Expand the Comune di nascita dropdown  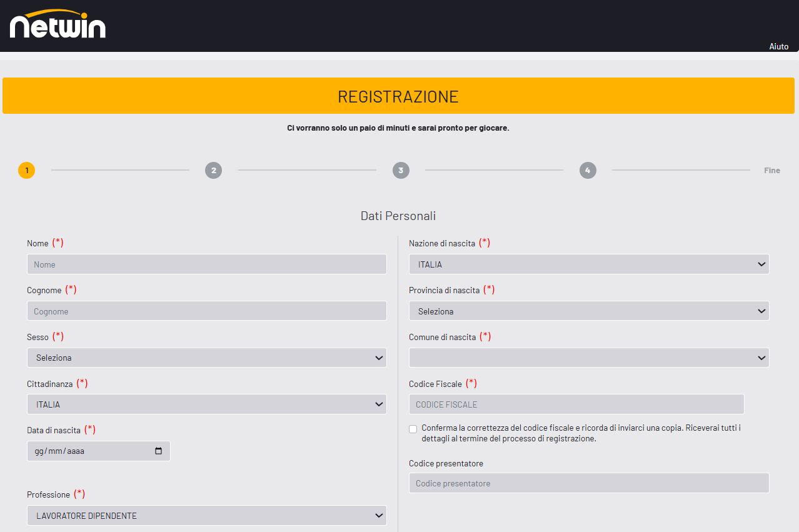click(588, 358)
